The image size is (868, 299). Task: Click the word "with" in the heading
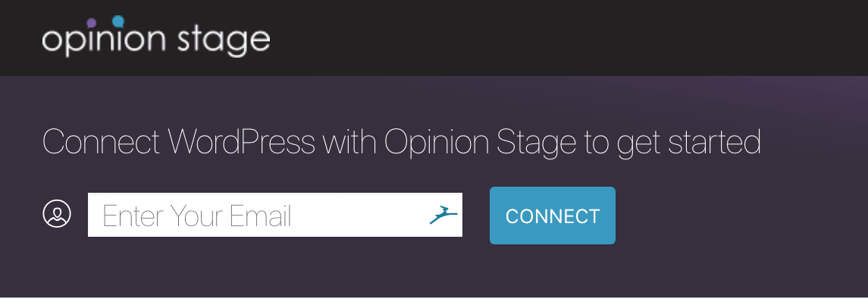349,141
